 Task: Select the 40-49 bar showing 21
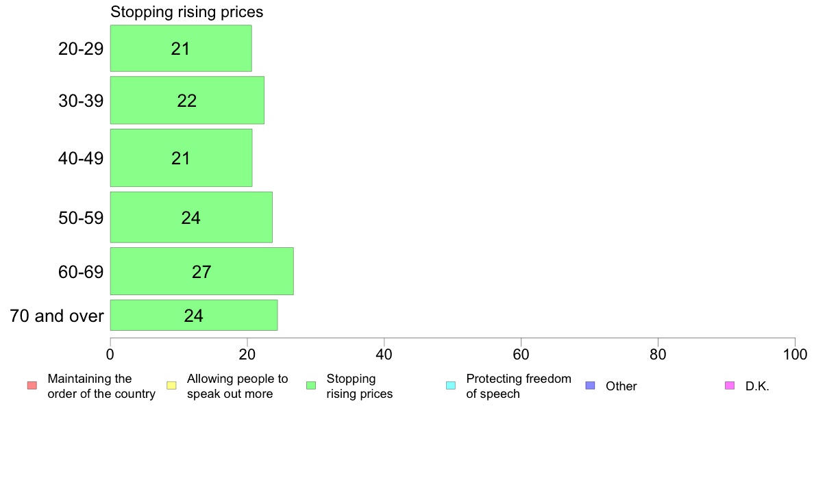pyautogui.click(x=181, y=157)
